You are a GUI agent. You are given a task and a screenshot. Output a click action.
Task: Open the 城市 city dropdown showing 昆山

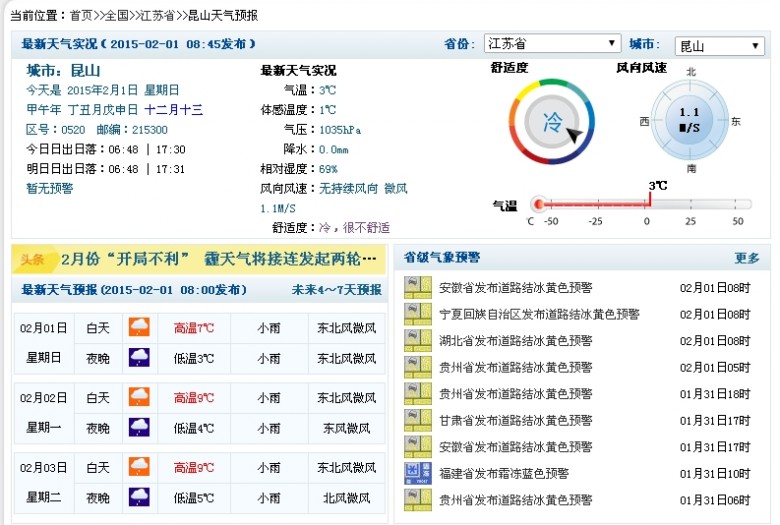tap(718, 46)
